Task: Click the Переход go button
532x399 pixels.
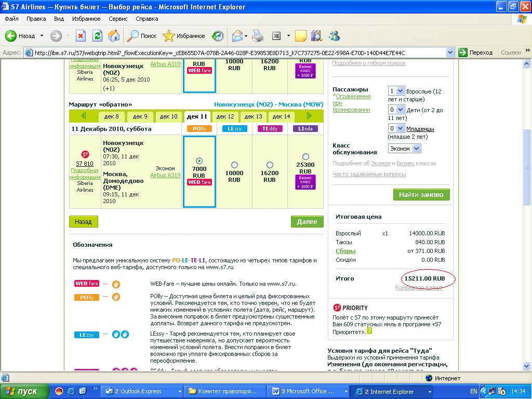Action: point(475,52)
